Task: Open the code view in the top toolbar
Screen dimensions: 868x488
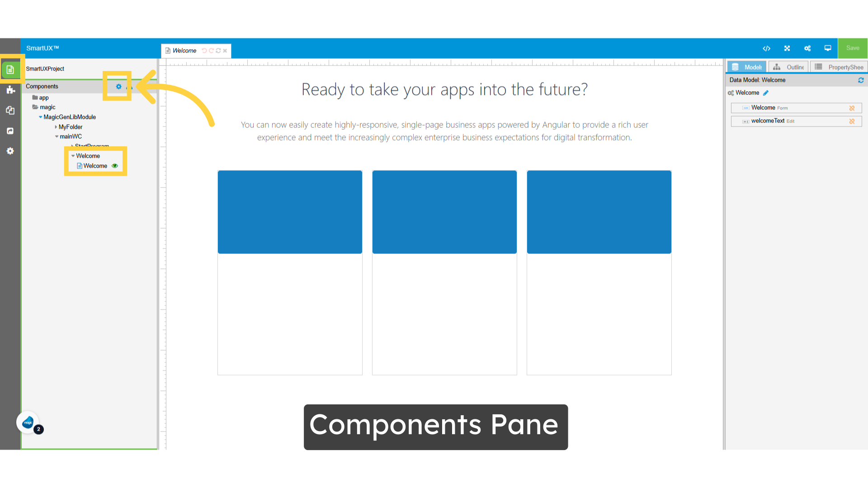Action: (x=767, y=48)
